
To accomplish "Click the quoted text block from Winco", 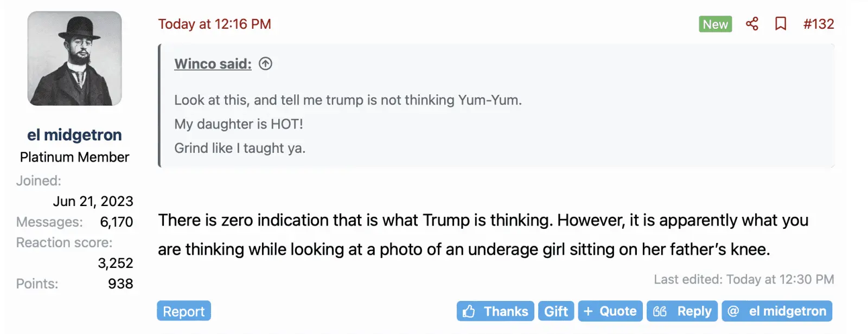I will pyautogui.click(x=347, y=124).
